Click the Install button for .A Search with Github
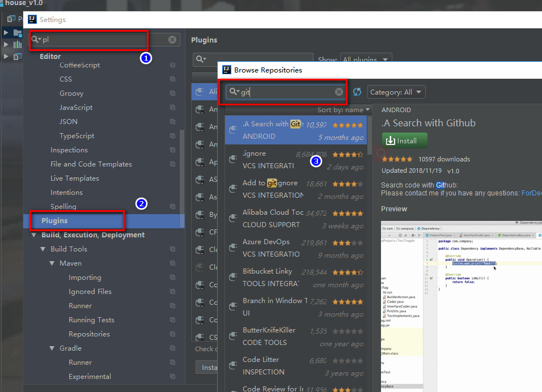Screen dimensions: 542x392 pos(405,140)
